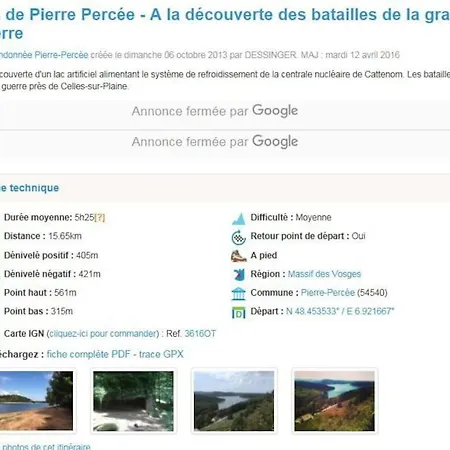Open the turquoise lake hillside thumbnail
Screen dimensions: 450x450
pyautogui.click(x=334, y=401)
